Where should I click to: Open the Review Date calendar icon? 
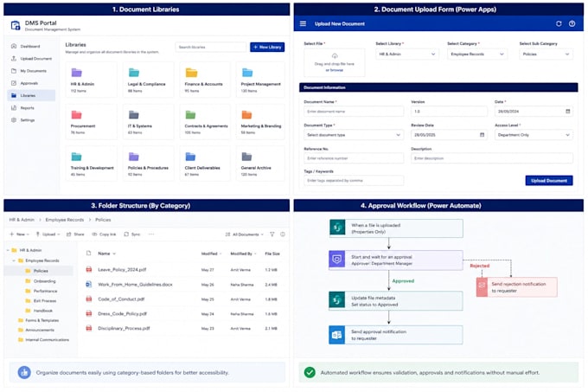[x=483, y=135]
